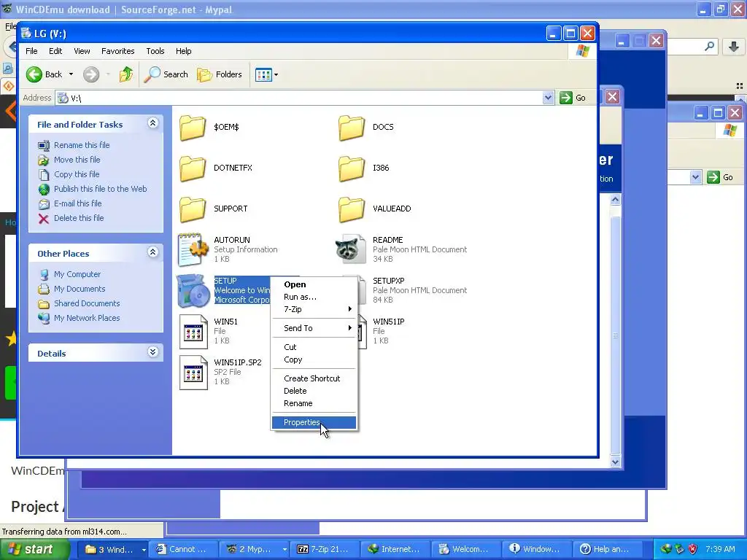Open Shared Documents link
Viewport: 747px width, 560px height.
coord(87,303)
